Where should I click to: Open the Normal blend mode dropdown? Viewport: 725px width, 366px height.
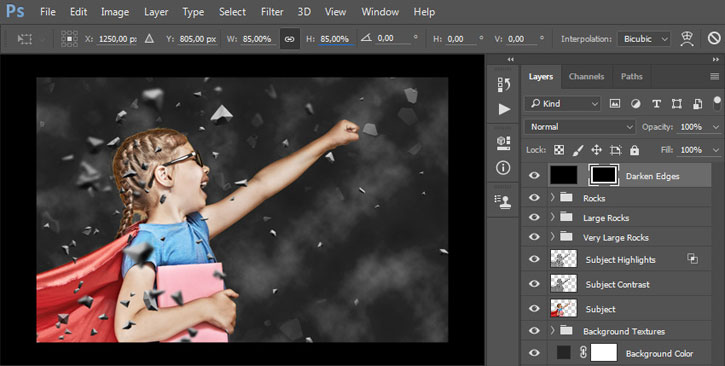pos(580,127)
